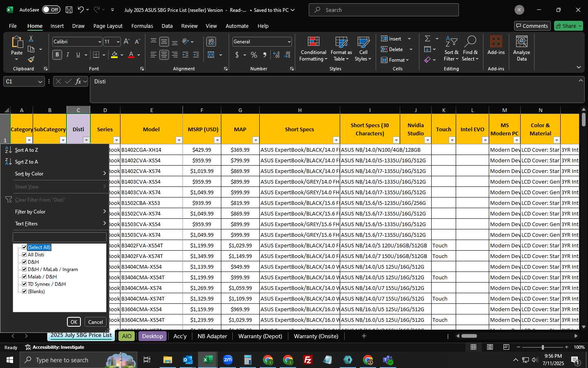588x368 pixels.
Task: Expand the formula bar
Action: click(x=580, y=81)
